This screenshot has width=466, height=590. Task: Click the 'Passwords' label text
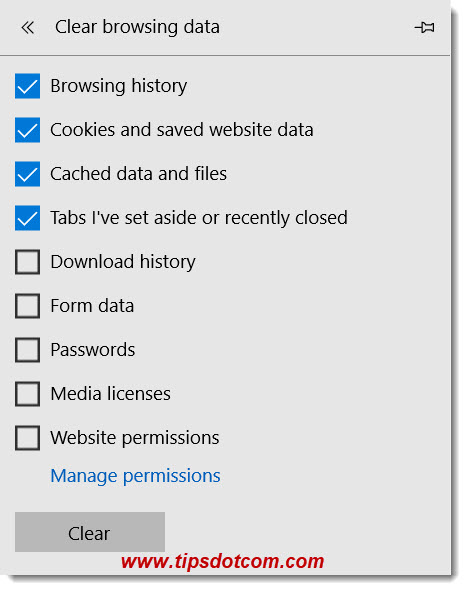(93, 350)
